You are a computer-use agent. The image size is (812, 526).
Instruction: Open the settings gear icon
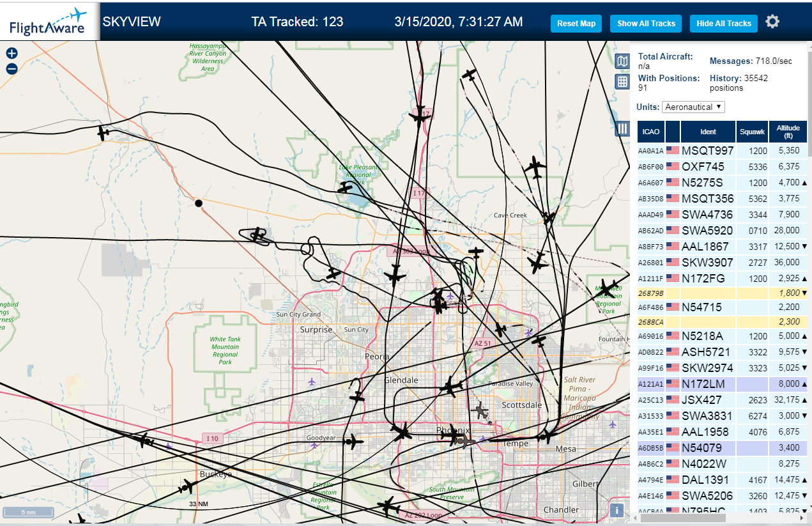(x=772, y=22)
